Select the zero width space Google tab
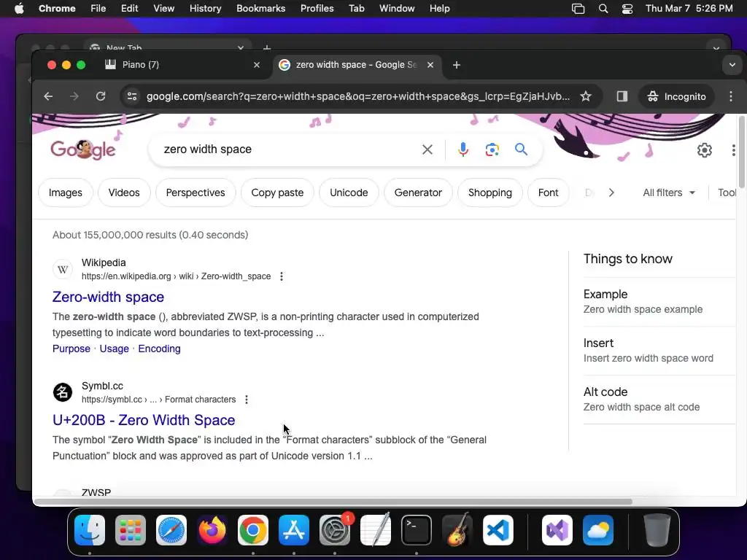747x560 pixels. point(357,65)
